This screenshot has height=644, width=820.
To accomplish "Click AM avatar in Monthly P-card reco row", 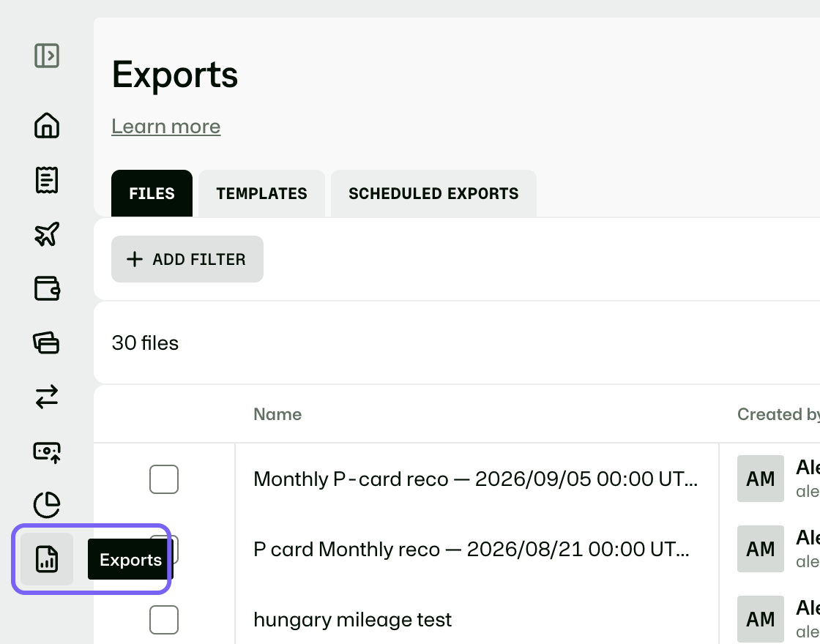I will 761,479.
